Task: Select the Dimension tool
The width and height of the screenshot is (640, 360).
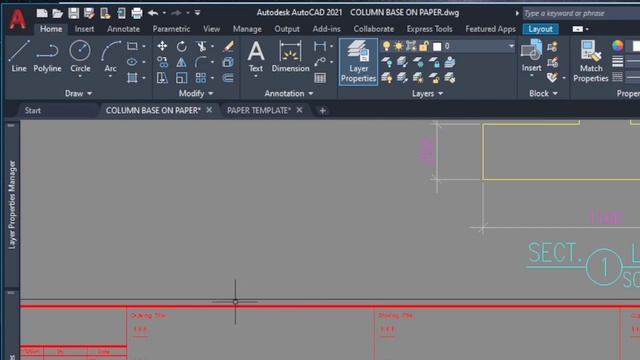Action: (290, 56)
